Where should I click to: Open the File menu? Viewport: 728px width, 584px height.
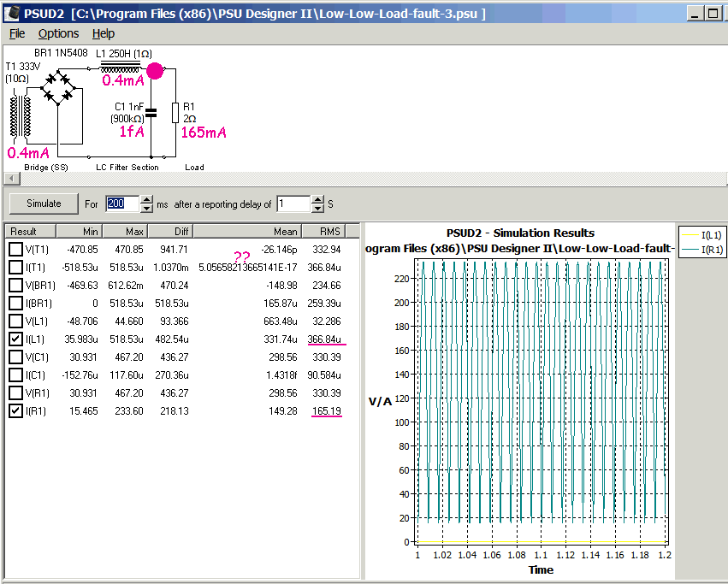[x=17, y=33]
